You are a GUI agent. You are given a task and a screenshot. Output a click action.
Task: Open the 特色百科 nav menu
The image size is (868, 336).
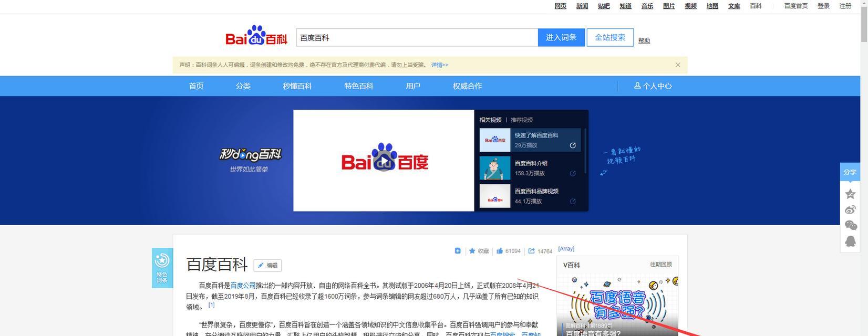pos(359,86)
